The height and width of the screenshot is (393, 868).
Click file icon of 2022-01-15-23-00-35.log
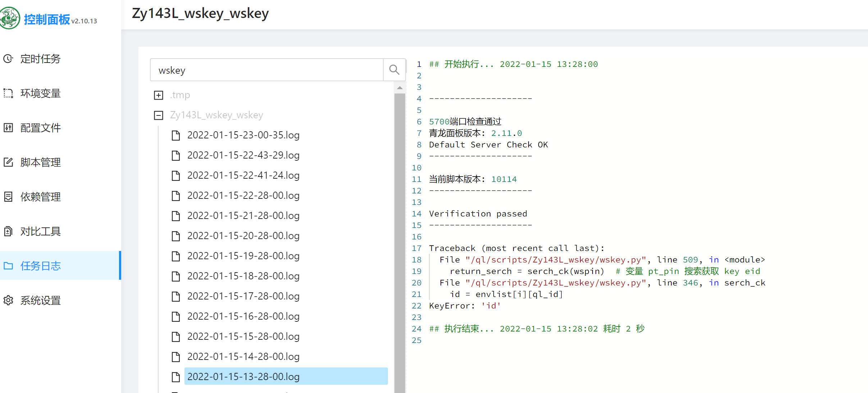pyautogui.click(x=176, y=135)
